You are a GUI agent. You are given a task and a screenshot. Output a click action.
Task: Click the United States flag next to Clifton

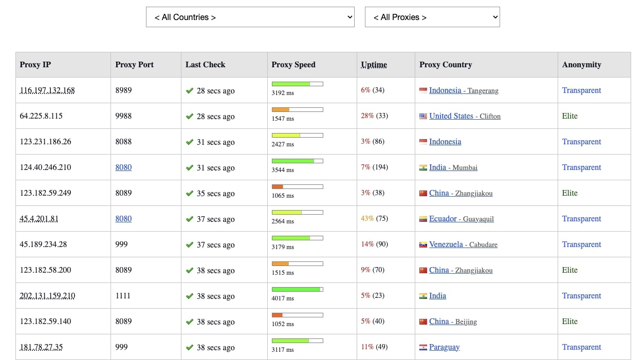422,116
